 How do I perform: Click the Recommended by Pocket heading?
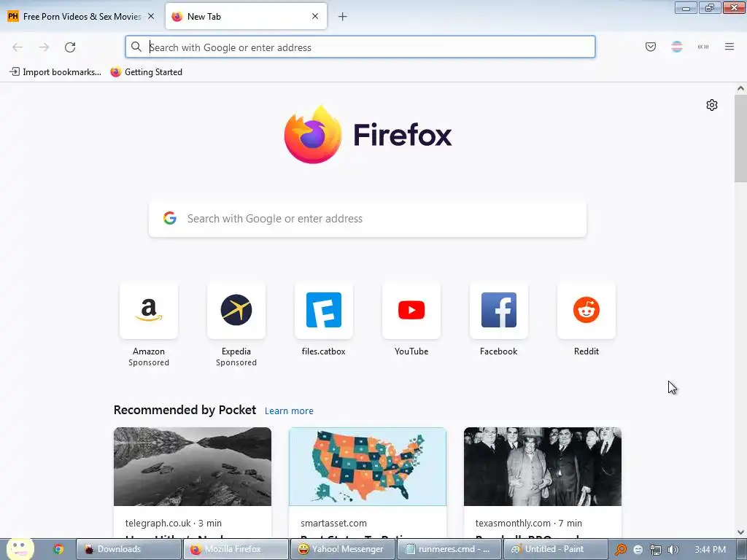[185, 410]
